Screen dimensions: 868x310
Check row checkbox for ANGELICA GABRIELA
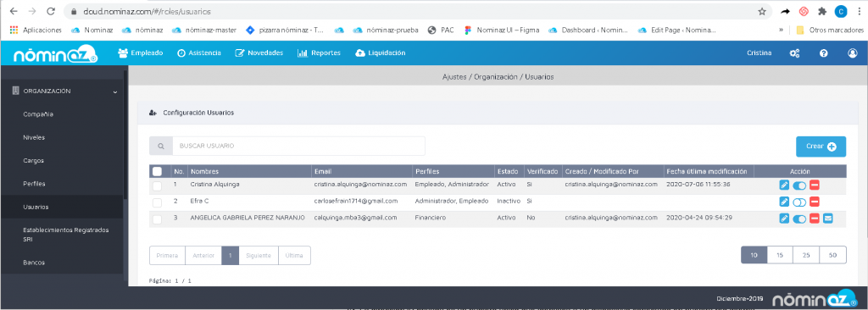click(157, 219)
